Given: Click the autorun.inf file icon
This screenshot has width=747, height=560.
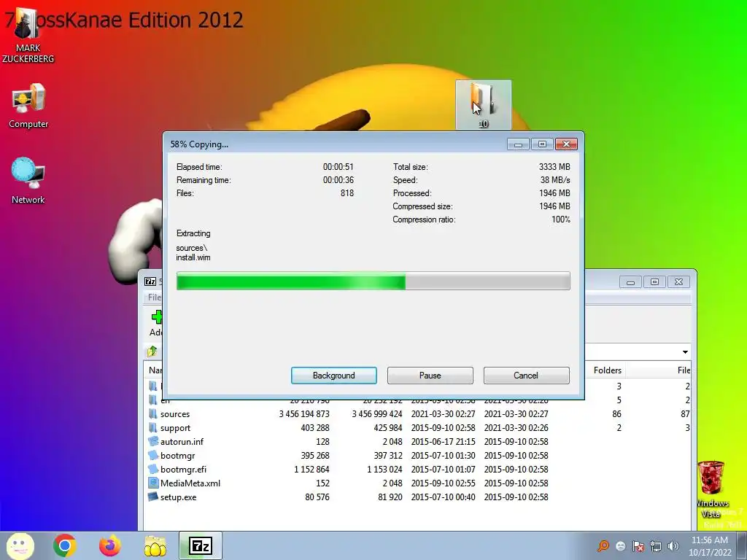Looking at the screenshot, I should coord(153,441).
